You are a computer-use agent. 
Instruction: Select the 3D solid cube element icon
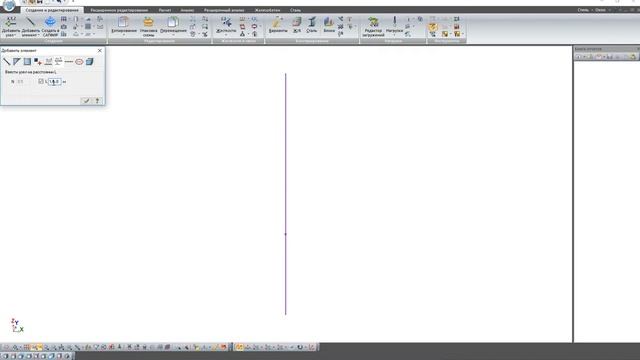[x=89, y=62]
